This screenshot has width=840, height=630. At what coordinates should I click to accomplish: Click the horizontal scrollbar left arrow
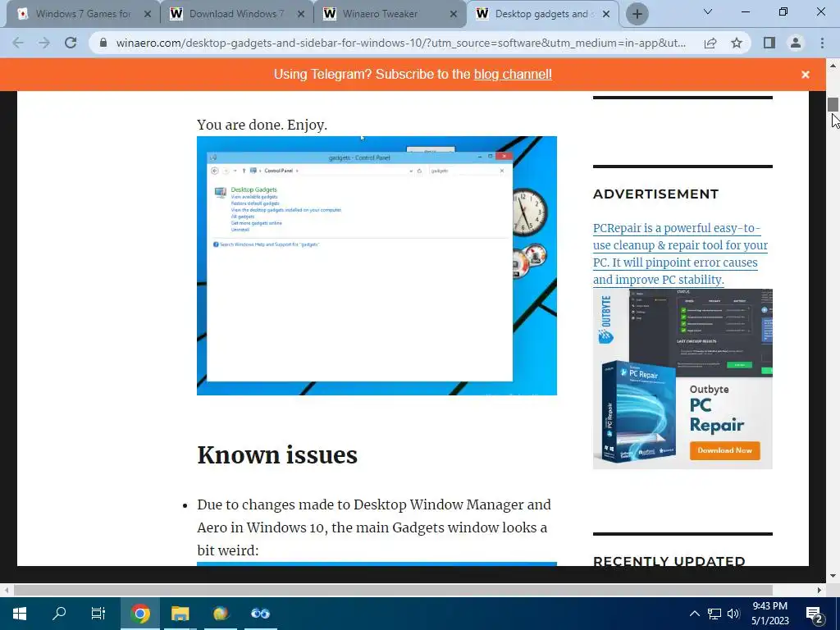pyautogui.click(x=6, y=590)
